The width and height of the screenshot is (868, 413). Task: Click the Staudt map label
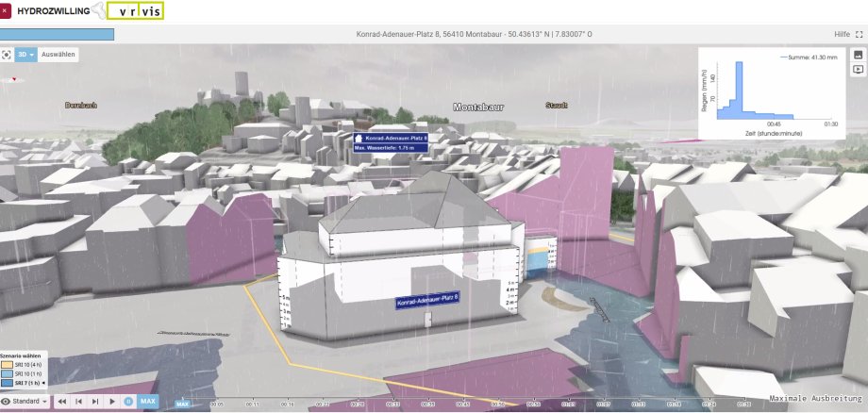pos(557,105)
